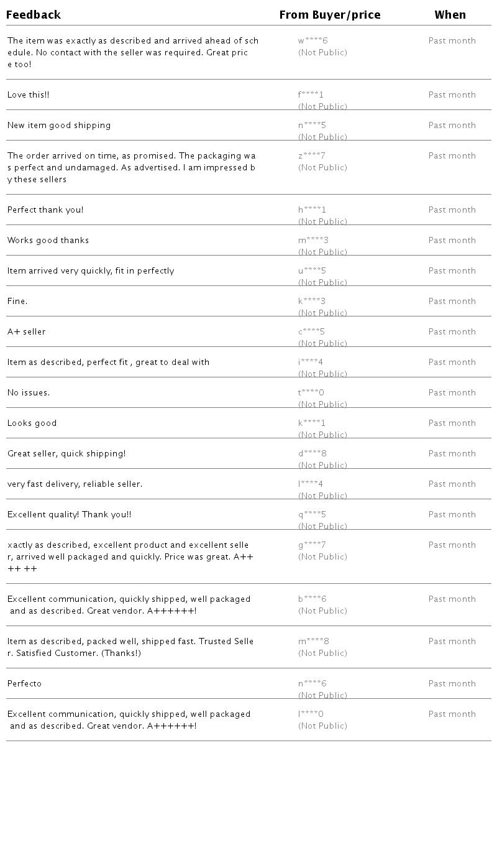
Task: Click buyer name c****5
Action: click(311, 332)
